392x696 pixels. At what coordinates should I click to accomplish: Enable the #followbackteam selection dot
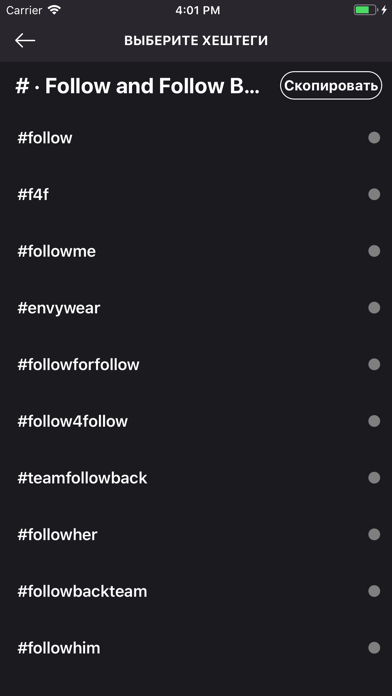pos(374,591)
